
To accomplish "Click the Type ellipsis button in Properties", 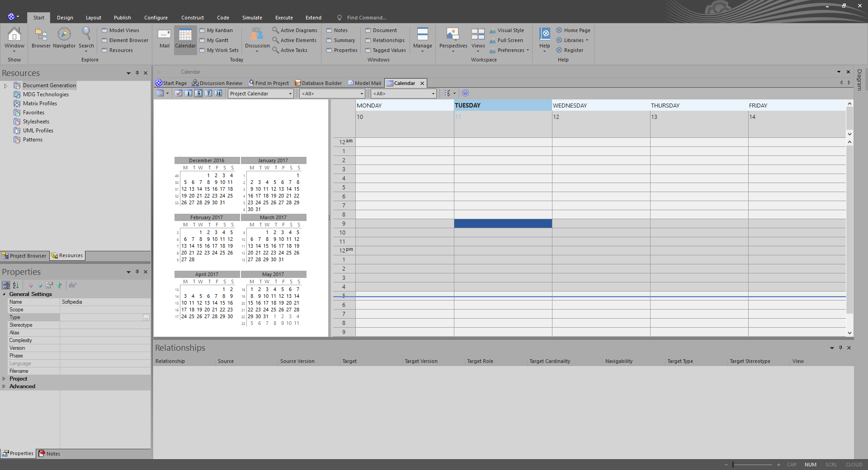I will point(146,318).
